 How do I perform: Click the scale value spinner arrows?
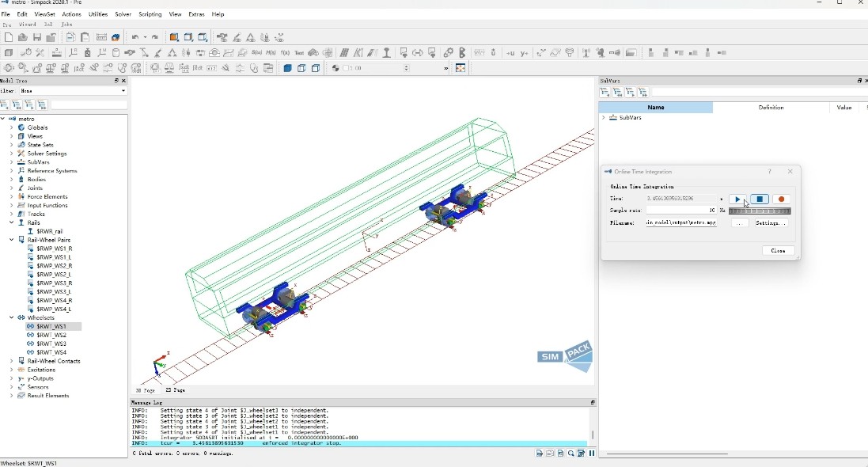pyautogui.click(x=407, y=68)
